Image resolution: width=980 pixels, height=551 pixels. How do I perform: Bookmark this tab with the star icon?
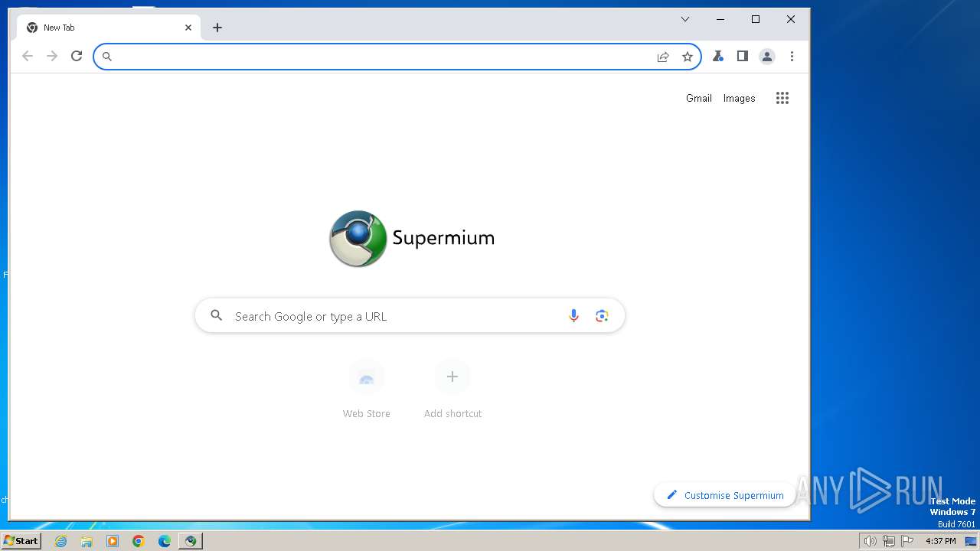pos(688,57)
